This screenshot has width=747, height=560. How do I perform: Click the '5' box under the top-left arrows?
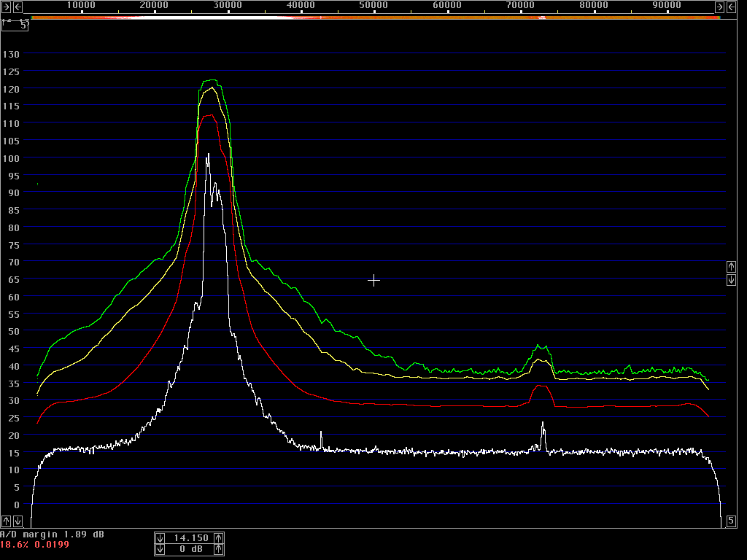click(15, 26)
